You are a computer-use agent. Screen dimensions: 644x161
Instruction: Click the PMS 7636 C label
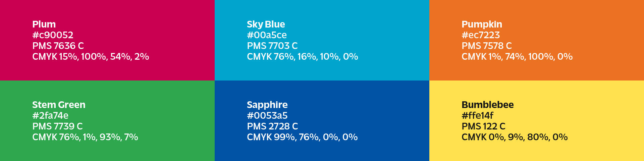(58, 46)
